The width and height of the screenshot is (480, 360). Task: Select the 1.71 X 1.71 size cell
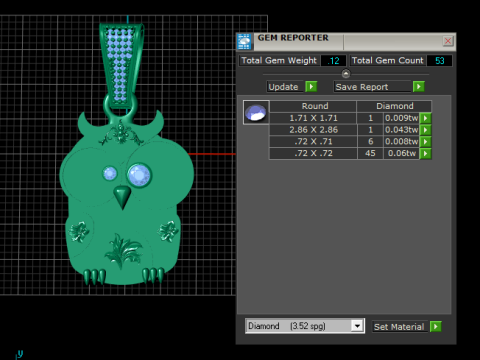(x=313, y=118)
